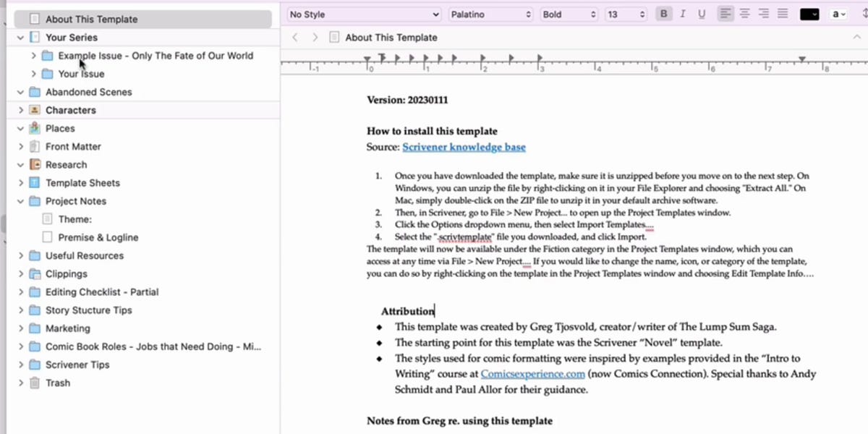The height and width of the screenshot is (434, 868).
Task: Open the Palatino font family dropdown
Action: (x=490, y=13)
